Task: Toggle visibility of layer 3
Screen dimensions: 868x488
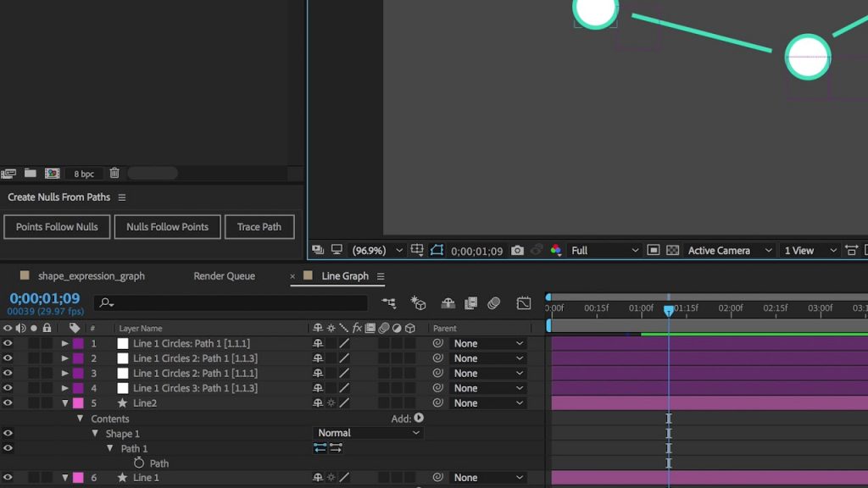Action: (8, 373)
